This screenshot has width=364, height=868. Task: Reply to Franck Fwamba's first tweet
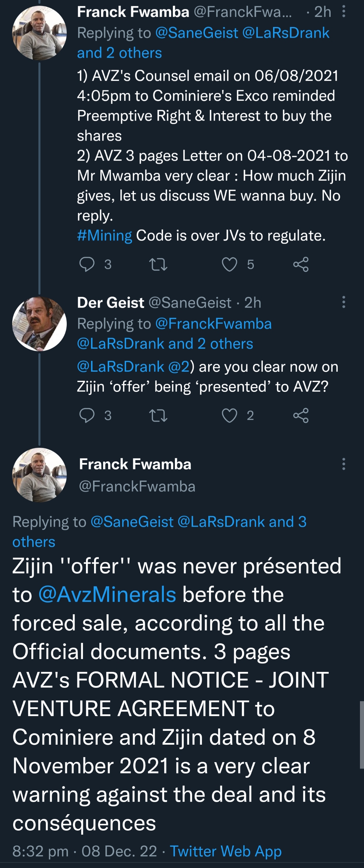[87, 265]
